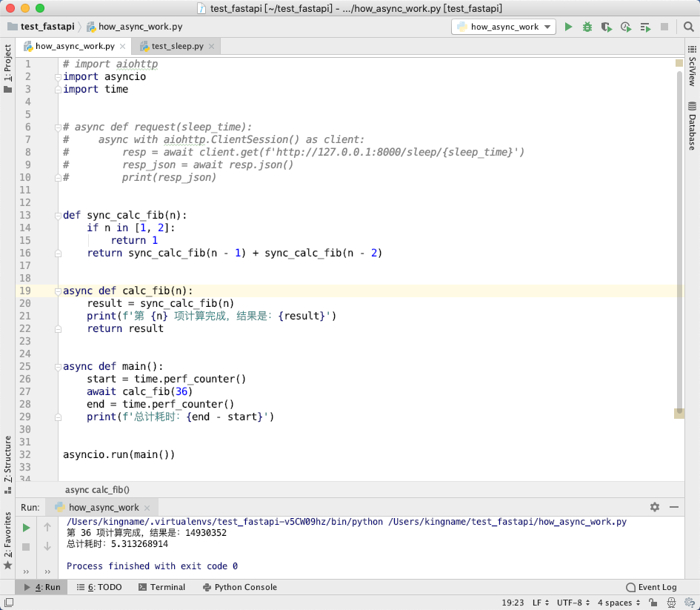700x610 pixels.
Task: Toggle read-only lock icon in status bar
Action: (x=653, y=603)
